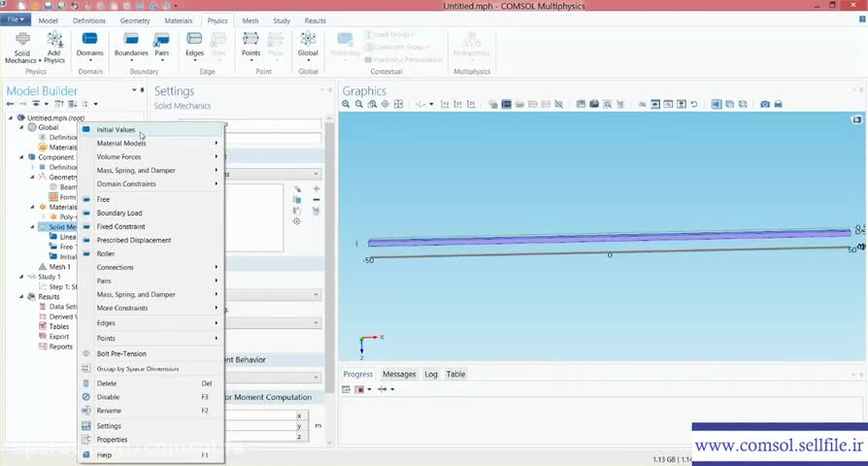Open the Points ribbon button
The height and width of the screenshot is (466, 868).
pyautogui.click(x=250, y=47)
